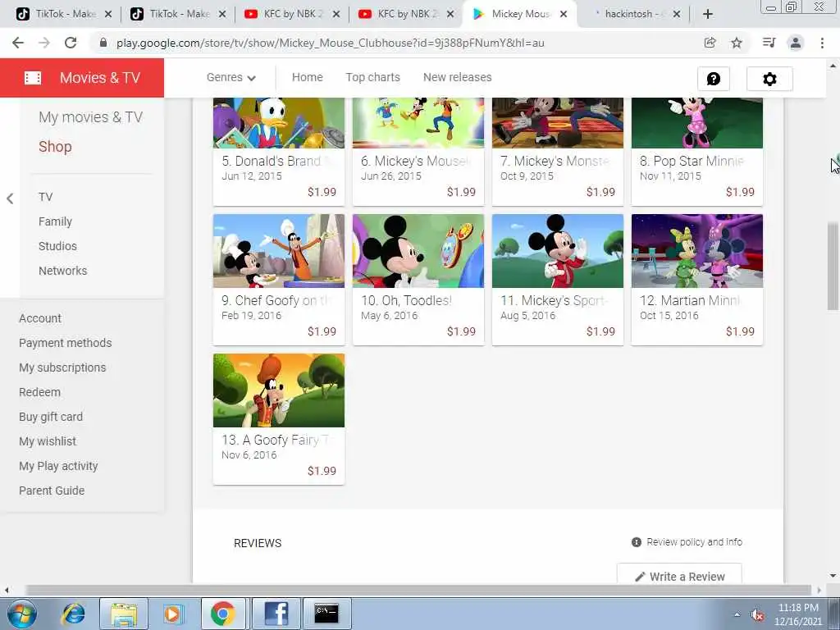Open a new tab with the plus button
840x630 pixels.
(708, 14)
